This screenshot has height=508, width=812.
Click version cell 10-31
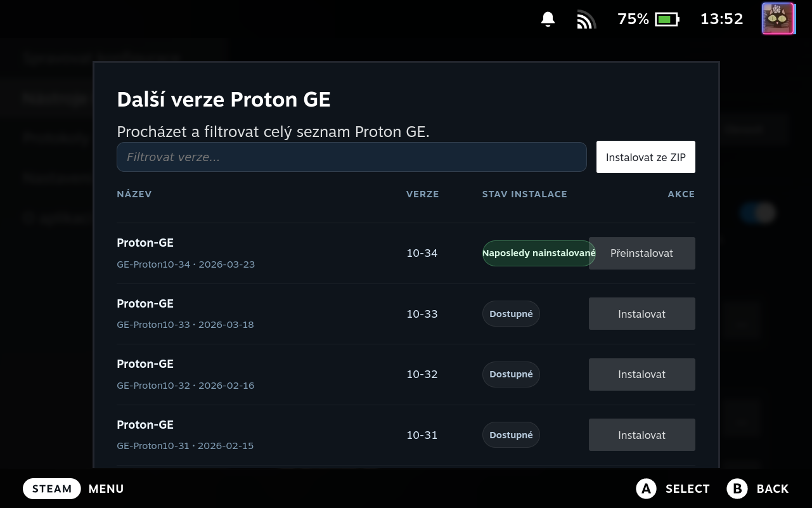[x=422, y=435]
